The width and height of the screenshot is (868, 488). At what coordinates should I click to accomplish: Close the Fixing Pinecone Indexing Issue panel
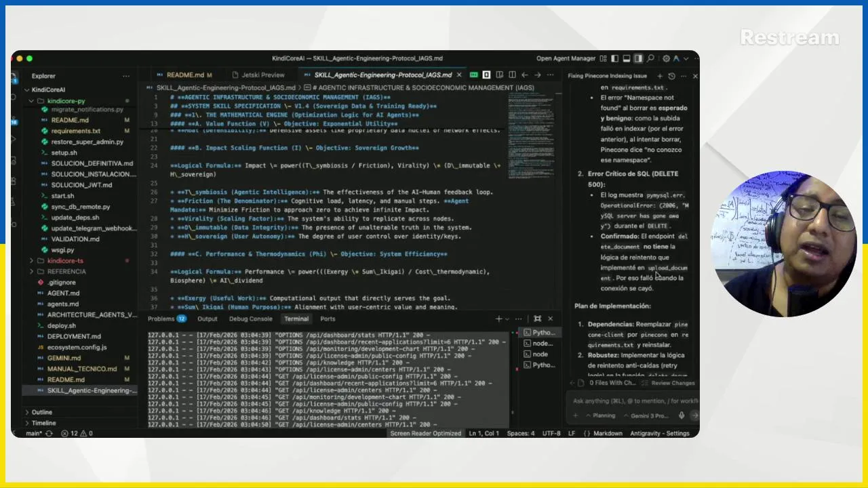tap(694, 76)
